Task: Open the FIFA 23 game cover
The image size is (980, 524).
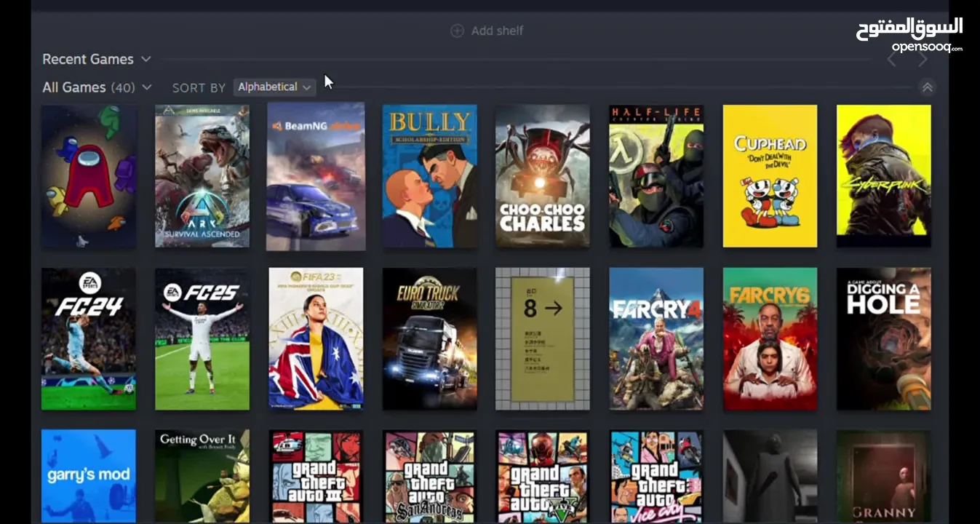Action: click(316, 338)
